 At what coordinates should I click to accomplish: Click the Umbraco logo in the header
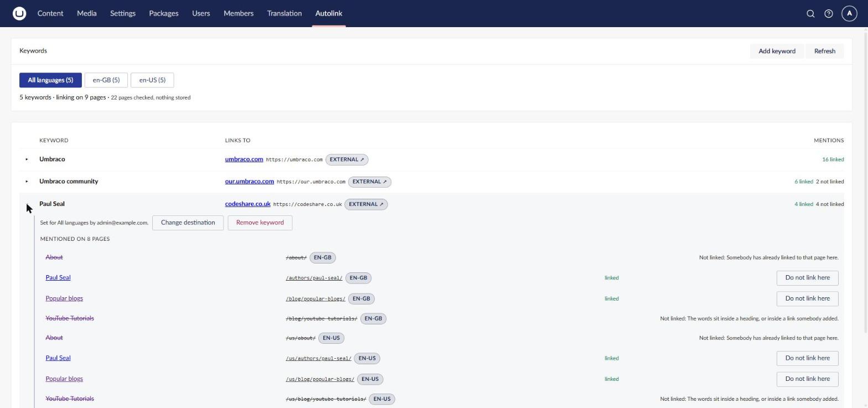pyautogui.click(x=19, y=13)
